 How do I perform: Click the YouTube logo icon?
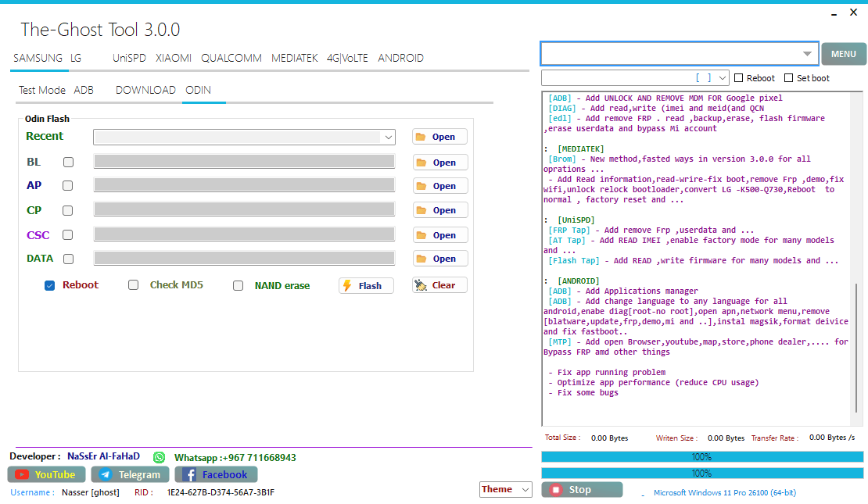coord(22,474)
